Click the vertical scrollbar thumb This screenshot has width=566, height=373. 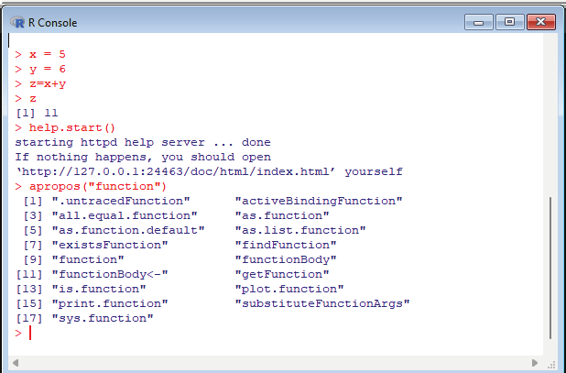coord(550,268)
